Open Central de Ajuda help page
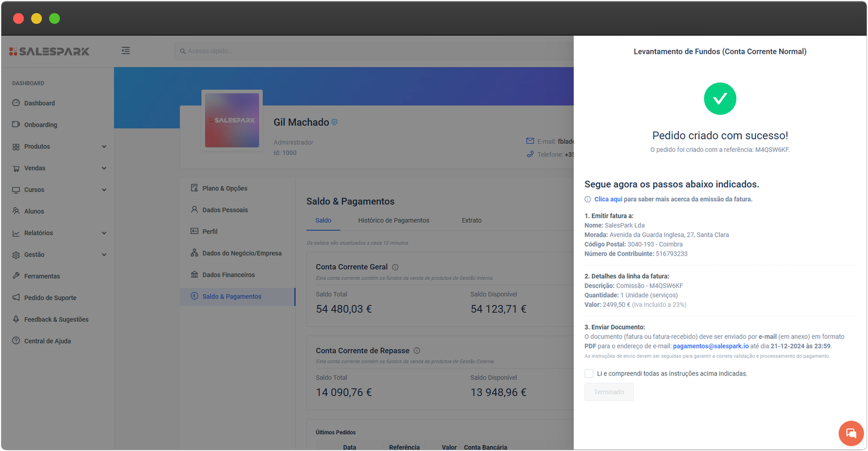Image resolution: width=868 pixels, height=451 pixels. [x=47, y=341]
